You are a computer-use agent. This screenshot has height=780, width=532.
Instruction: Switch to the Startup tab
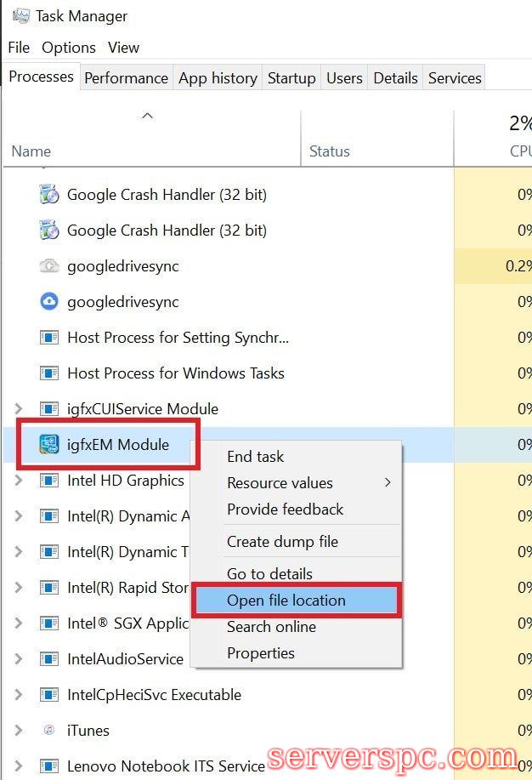[x=291, y=78]
